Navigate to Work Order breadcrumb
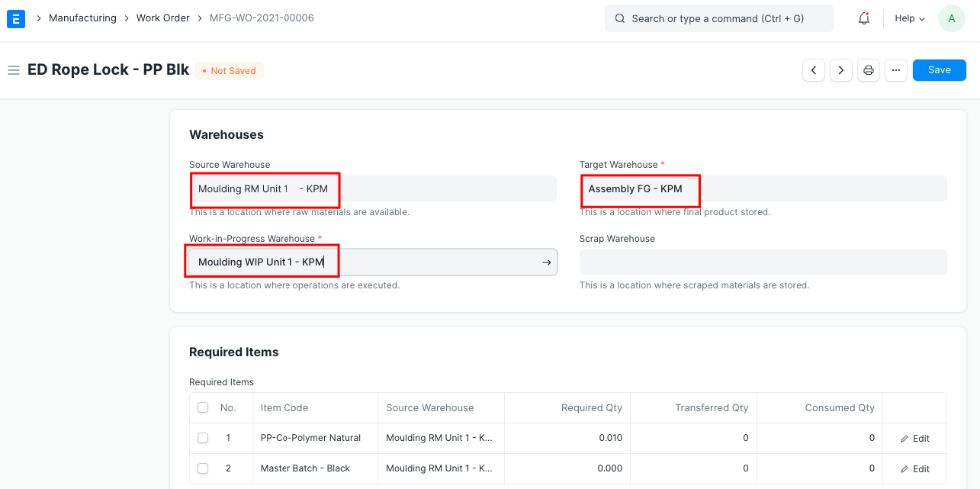The image size is (980, 489). click(x=162, y=18)
